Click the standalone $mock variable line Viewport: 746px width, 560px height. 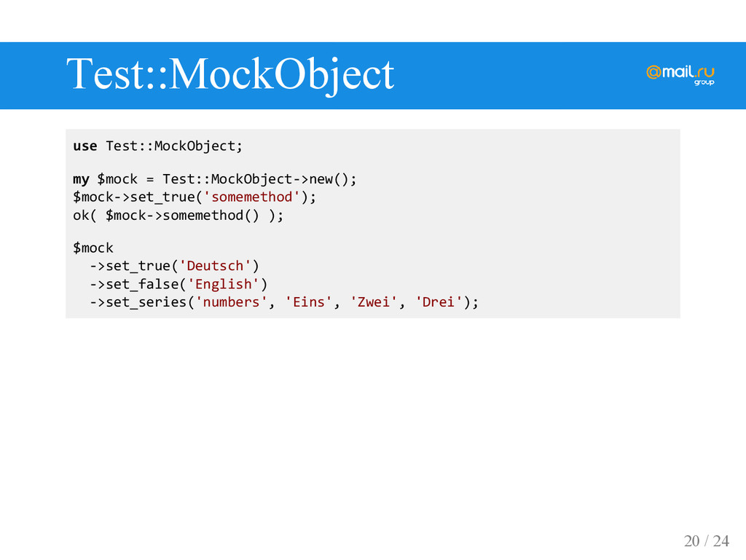click(x=93, y=248)
